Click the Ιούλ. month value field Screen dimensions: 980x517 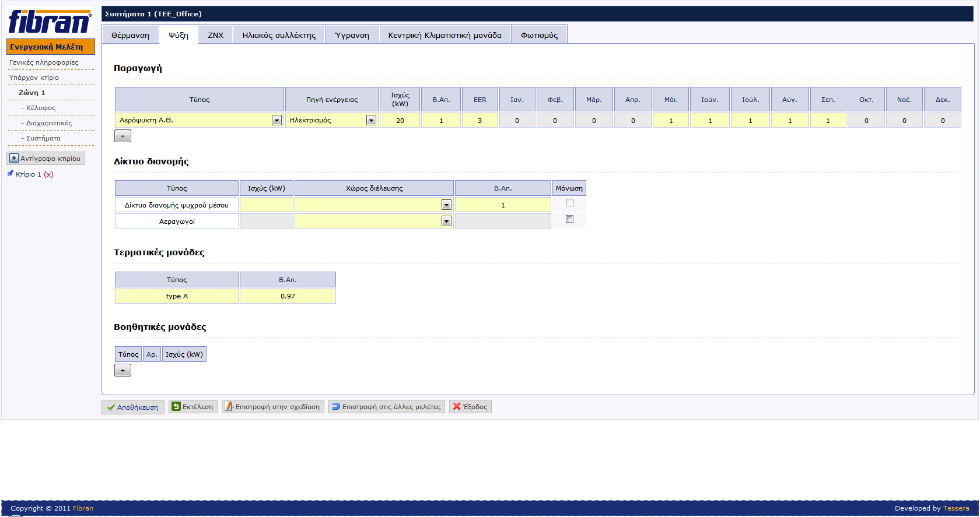click(x=750, y=121)
